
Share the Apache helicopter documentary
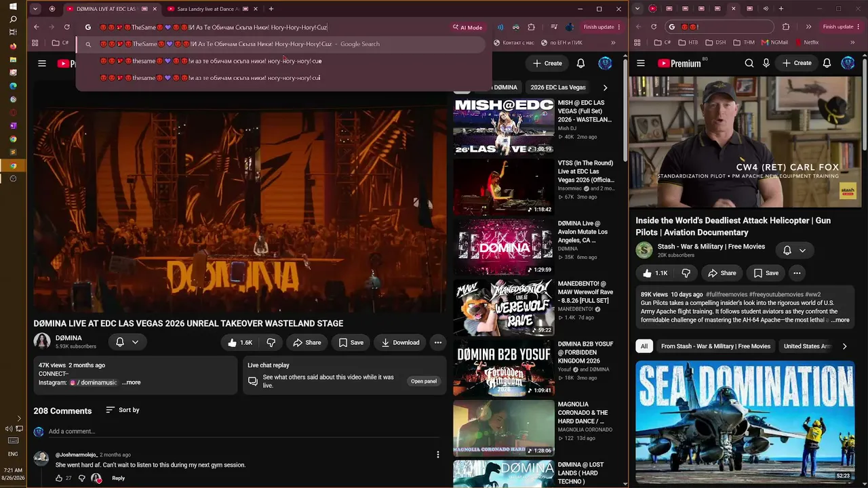(722, 273)
